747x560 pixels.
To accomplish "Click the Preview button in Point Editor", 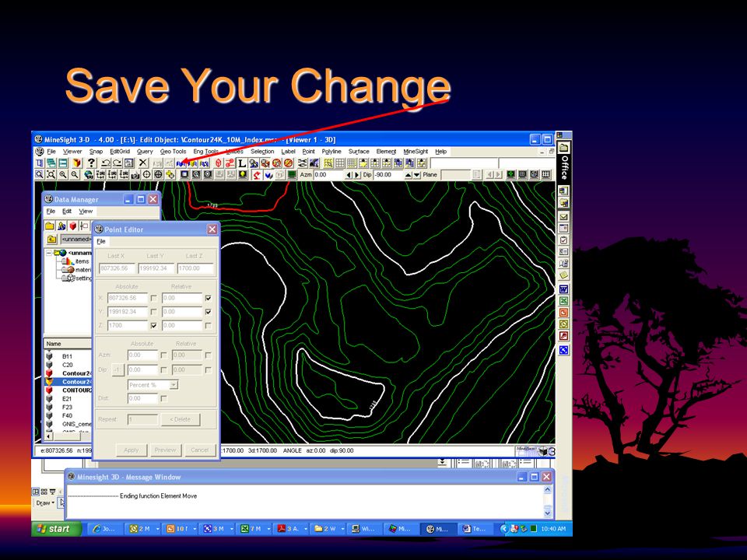I will (x=165, y=450).
